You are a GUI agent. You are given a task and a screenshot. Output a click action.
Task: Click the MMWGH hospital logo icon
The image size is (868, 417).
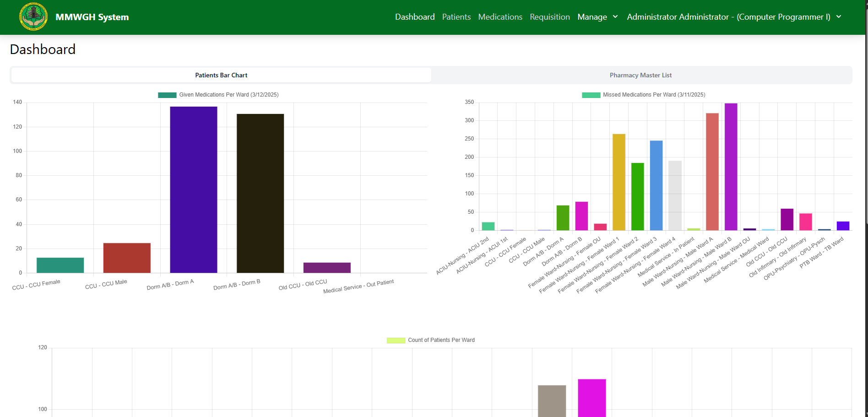[x=33, y=17]
